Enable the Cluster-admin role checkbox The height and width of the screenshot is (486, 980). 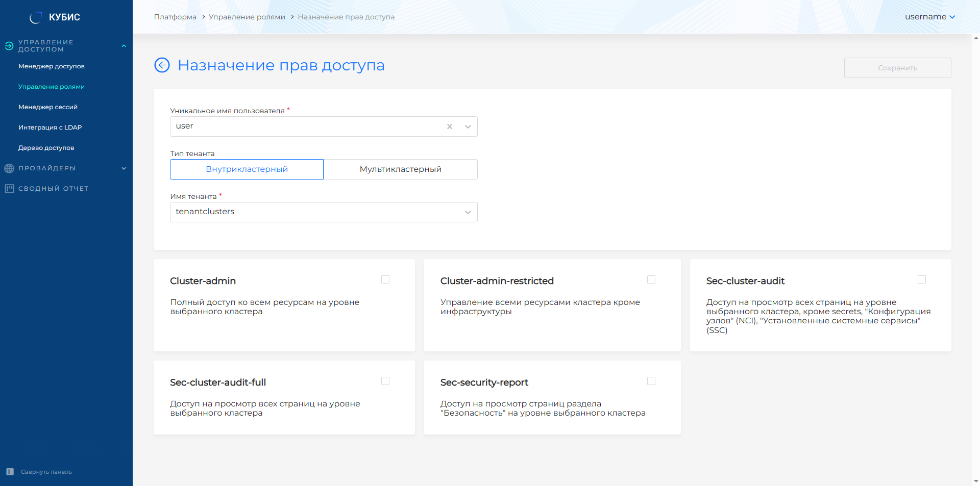[x=385, y=279]
